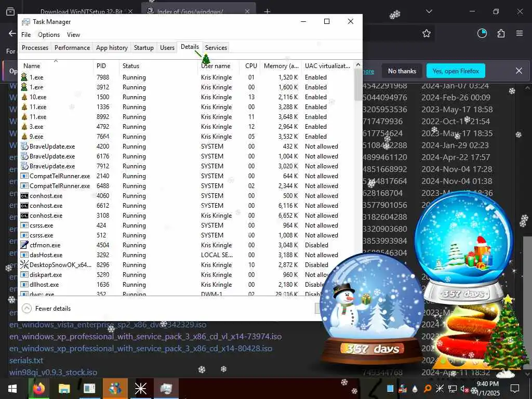Select the dllhost.exe process icon
The height and width of the screenshot is (399, 532).
point(24,284)
